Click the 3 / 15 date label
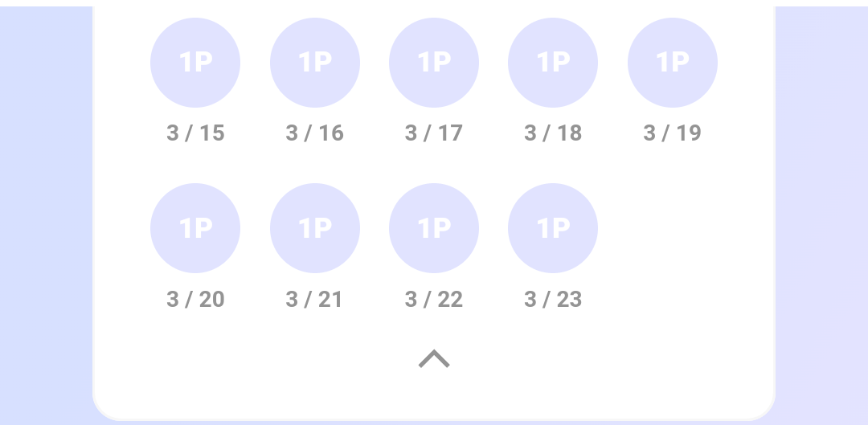 tap(195, 133)
